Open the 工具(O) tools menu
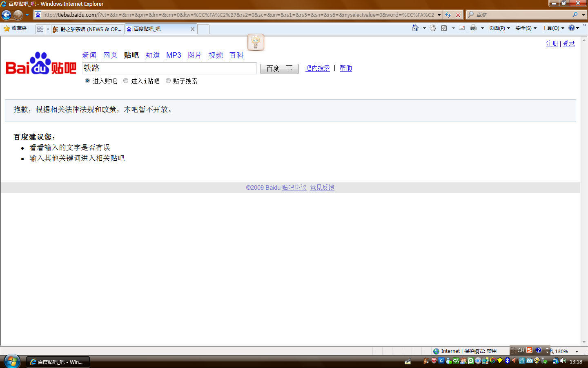 [x=553, y=28]
